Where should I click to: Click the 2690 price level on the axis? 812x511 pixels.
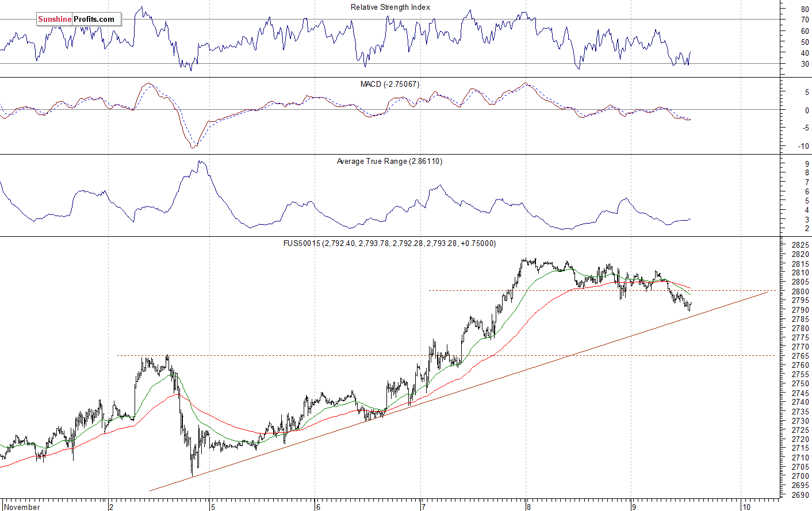point(800,494)
